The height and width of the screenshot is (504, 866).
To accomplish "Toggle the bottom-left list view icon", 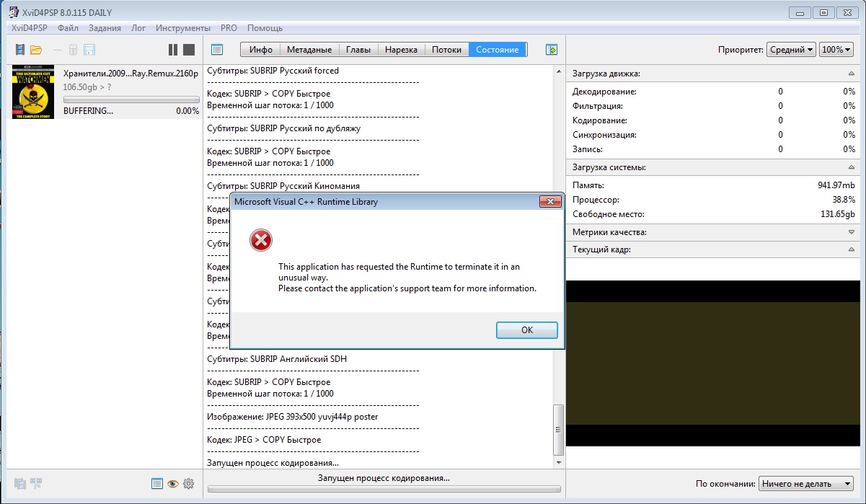I will (157, 484).
